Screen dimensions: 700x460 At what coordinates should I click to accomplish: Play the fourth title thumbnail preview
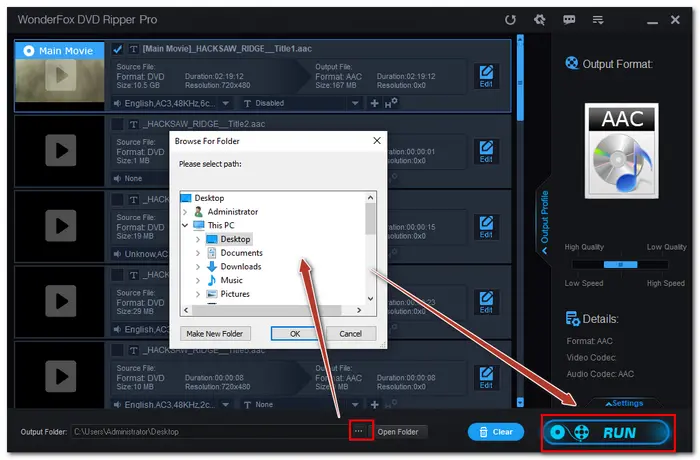61,301
